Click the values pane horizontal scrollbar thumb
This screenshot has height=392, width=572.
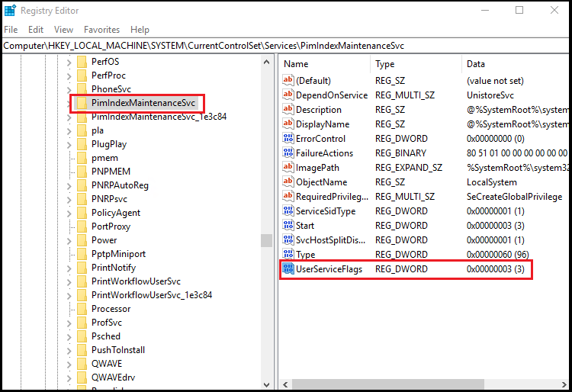(x=388, y=384)
